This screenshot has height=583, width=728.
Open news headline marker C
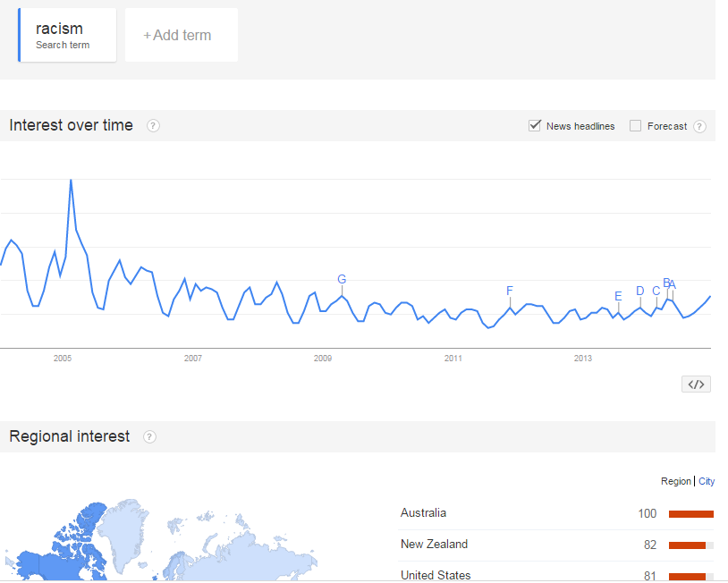pos(656,291)
